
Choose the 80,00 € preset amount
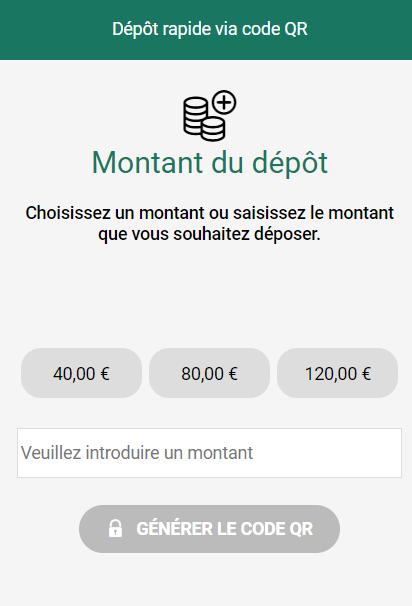tap(209, 373)
